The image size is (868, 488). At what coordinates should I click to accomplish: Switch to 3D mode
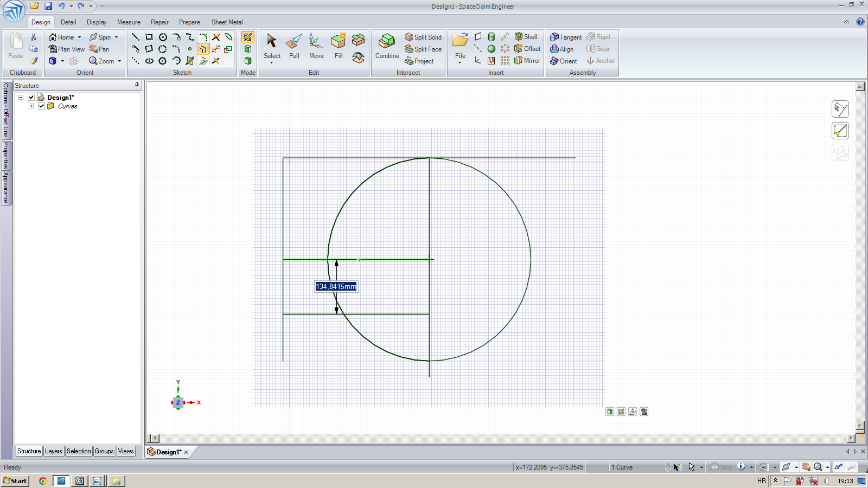point(248,61)
